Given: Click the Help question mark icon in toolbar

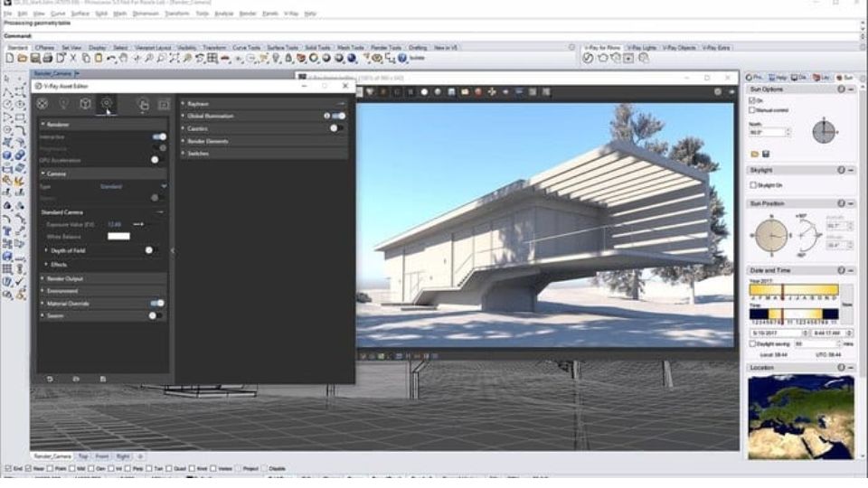Looking at the screenshot, I should point(402,58).
